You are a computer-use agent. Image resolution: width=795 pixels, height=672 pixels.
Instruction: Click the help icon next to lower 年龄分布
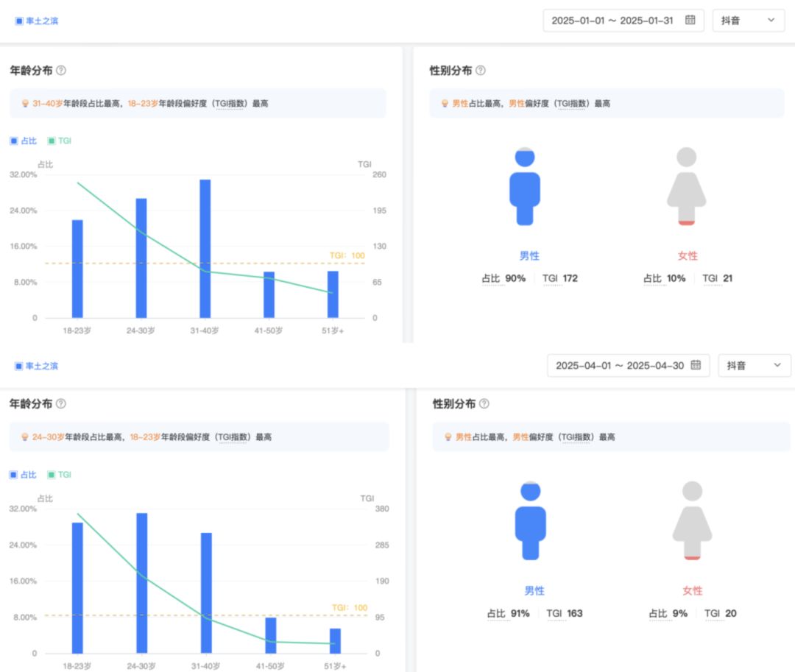[x=61, y=404]
